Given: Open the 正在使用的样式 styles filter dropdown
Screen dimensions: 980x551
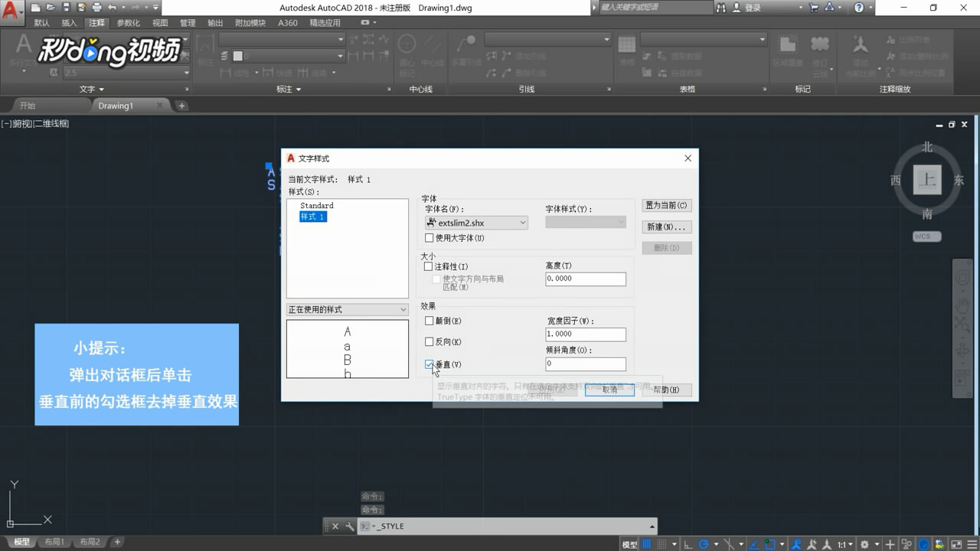Looking at the screenshot, I should (347, 309).
